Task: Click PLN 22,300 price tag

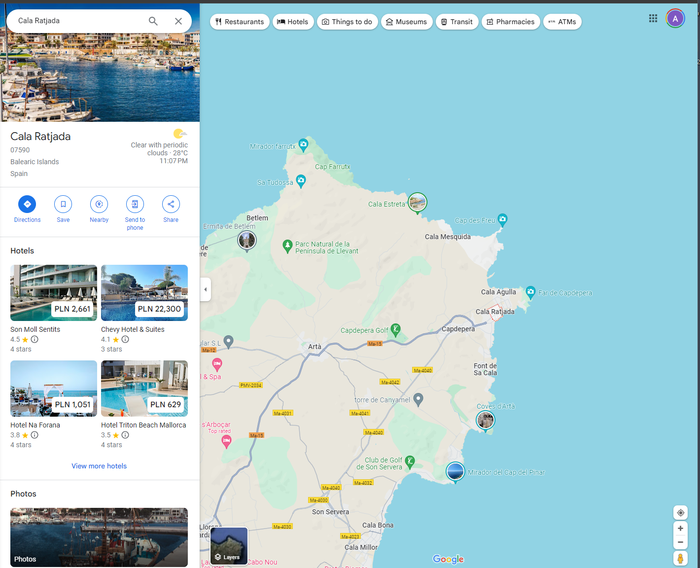Action: tap(159, 309)
